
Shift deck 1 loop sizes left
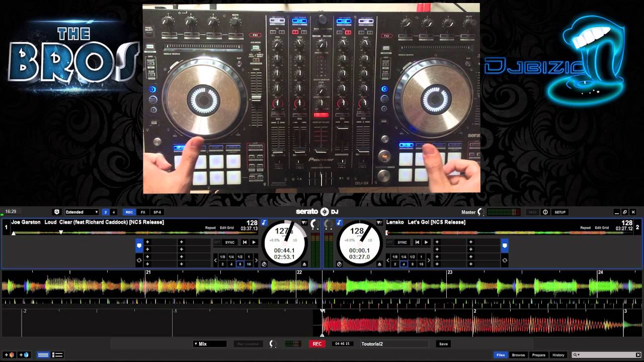point(216,260)
